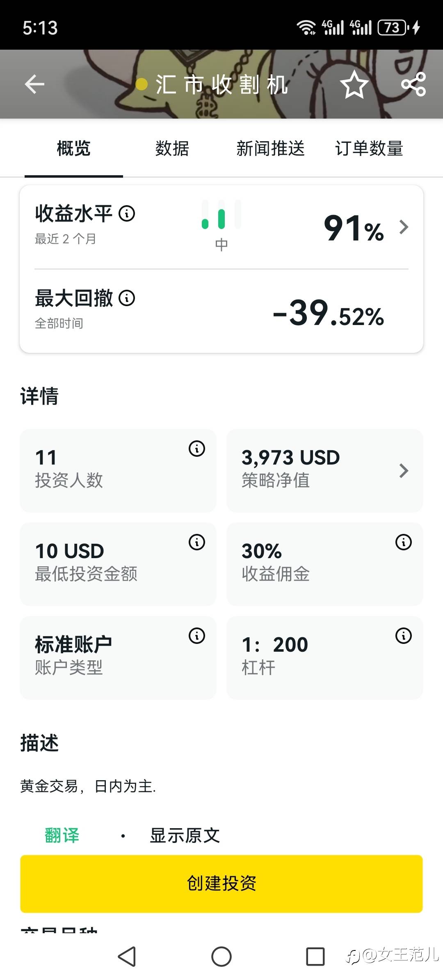Open info icon next to 收益水平
The width and height of the screenshot is (443, 980).
(x=127, y=213)
